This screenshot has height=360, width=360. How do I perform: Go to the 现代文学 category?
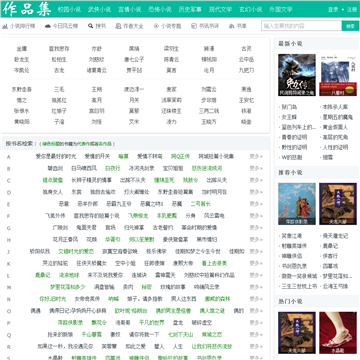[x=220, y=9]
